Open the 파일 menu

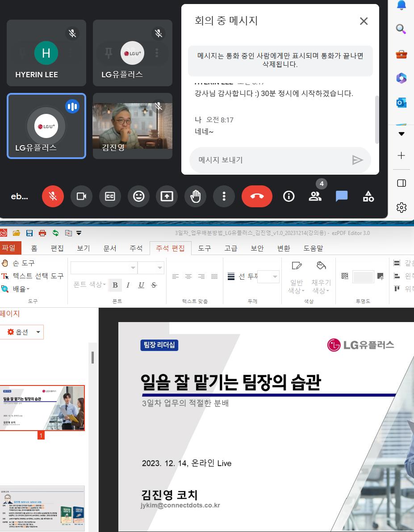(10, 248)
